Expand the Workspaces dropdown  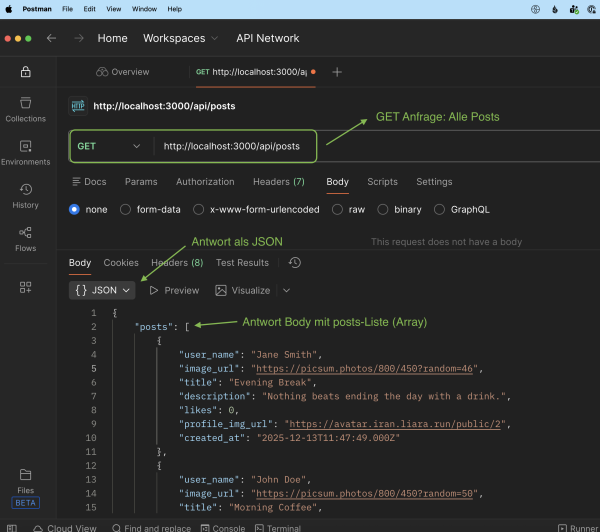[x=180, y=38]
